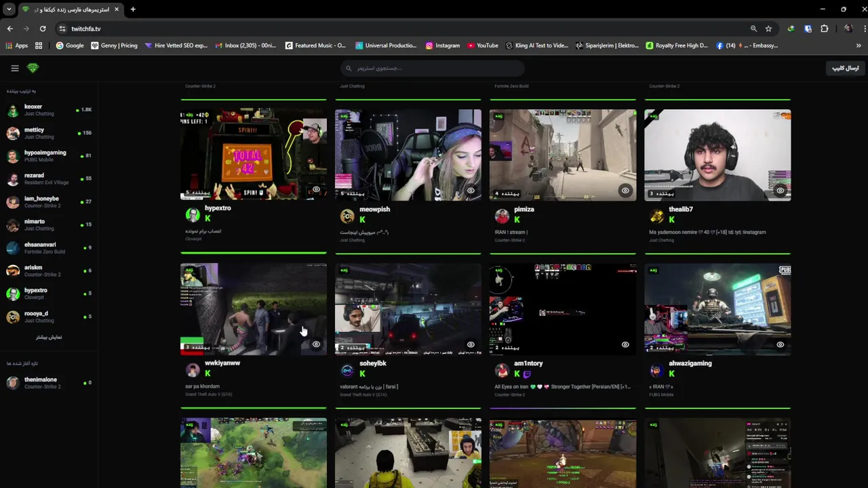Click Kick icon under meowpish name
Screen dimensions: 868x488
coord(363,220)
